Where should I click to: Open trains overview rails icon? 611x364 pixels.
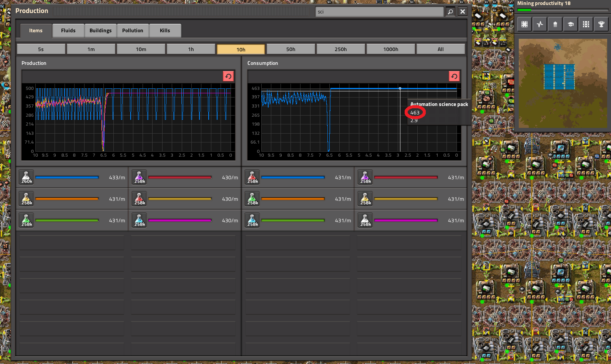click(586, 24)
